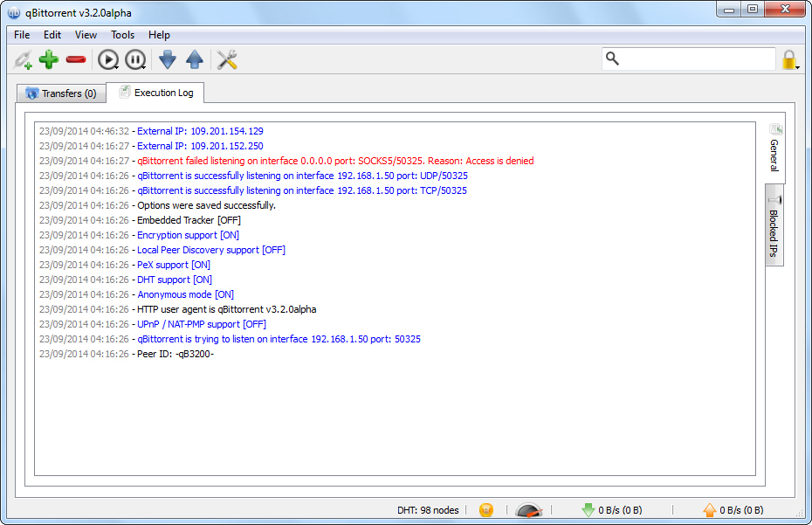This screenshot has width=812, height=525.
Task: Click the red failed listening SOCKS5 log line
Action: click(286, 162)
